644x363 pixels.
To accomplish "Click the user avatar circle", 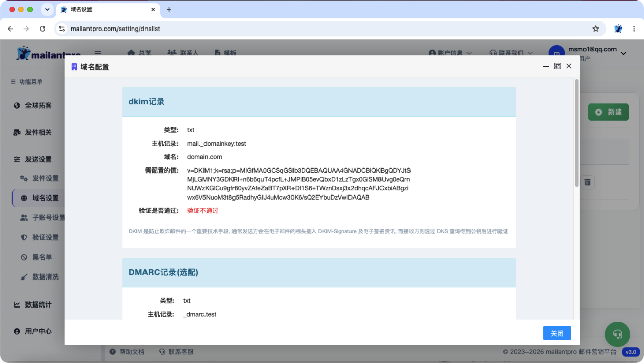I will (557, 53).
